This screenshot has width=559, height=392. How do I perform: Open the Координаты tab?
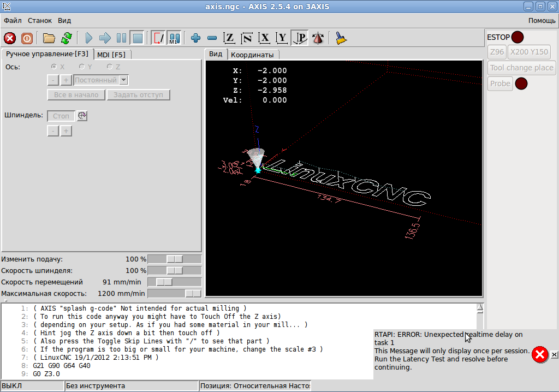click(x=252, y=55)
